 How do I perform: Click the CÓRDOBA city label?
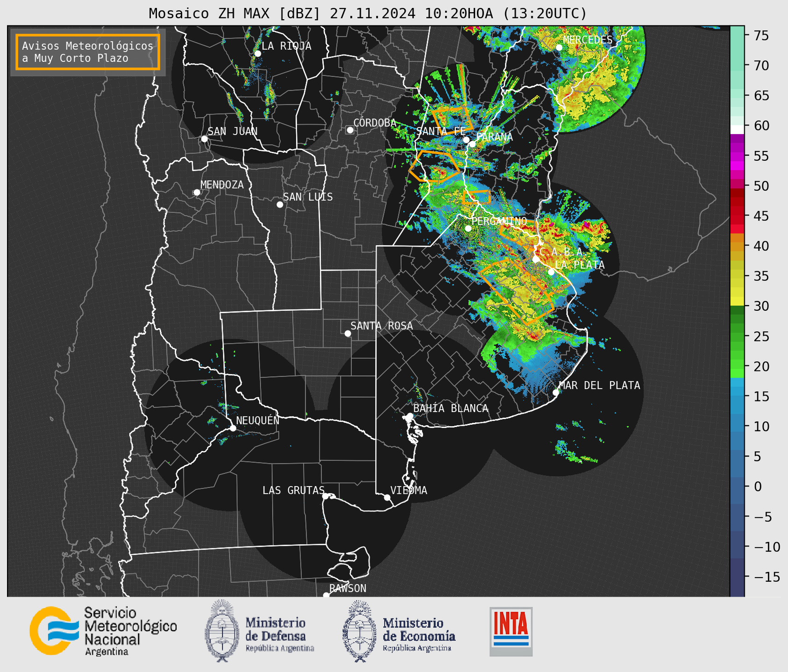pos(375,122)
